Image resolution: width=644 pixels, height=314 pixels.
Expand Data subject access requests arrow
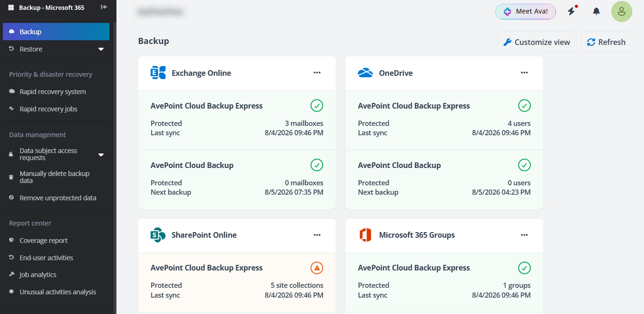[101, 154]
